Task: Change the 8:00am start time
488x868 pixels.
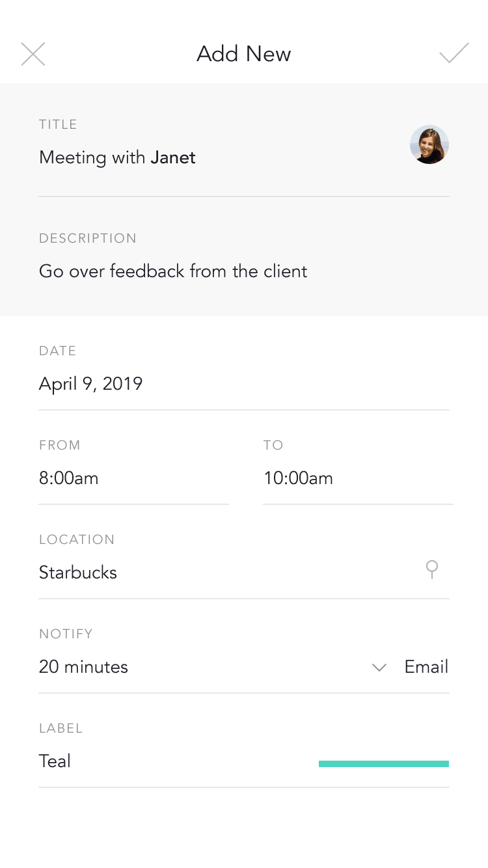Action: (69, 479)
